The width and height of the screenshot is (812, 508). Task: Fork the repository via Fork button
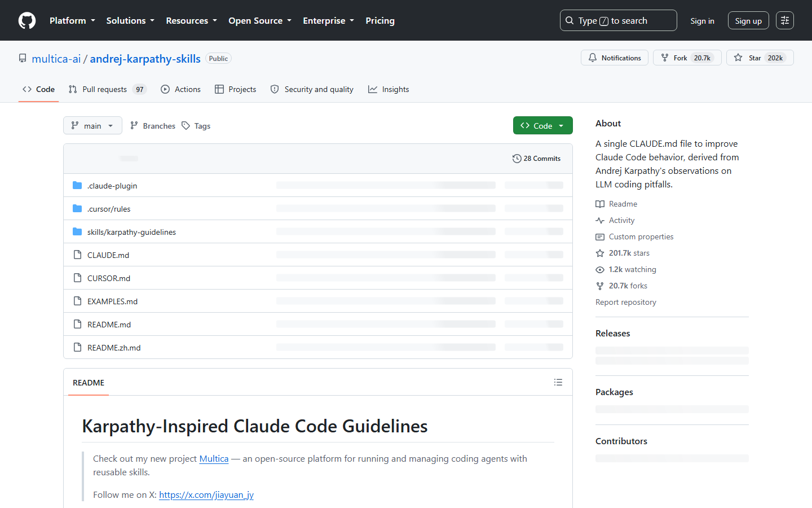coord(687,58)
